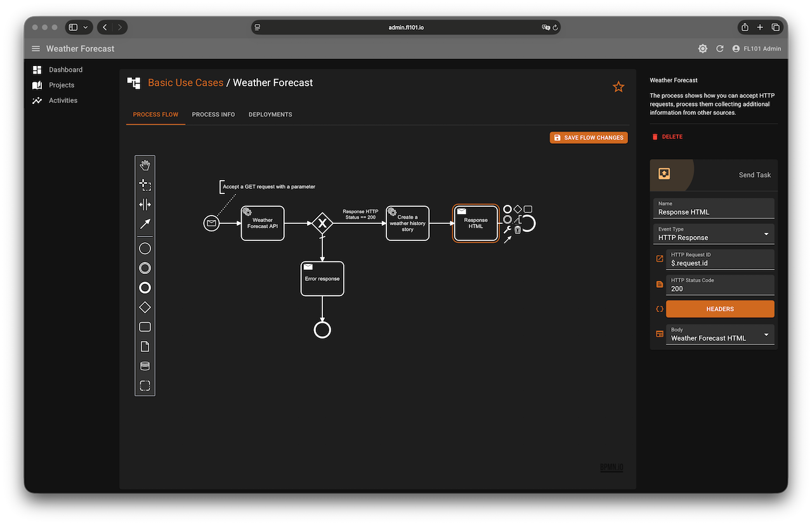Click the trash icon to remove Response HTML

(x=518, y=230)
